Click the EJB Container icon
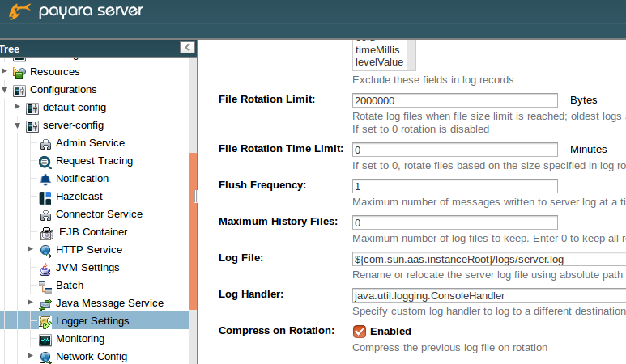This screenshot has height=364, width=626. pyautogui.click(x=47, y=233)
